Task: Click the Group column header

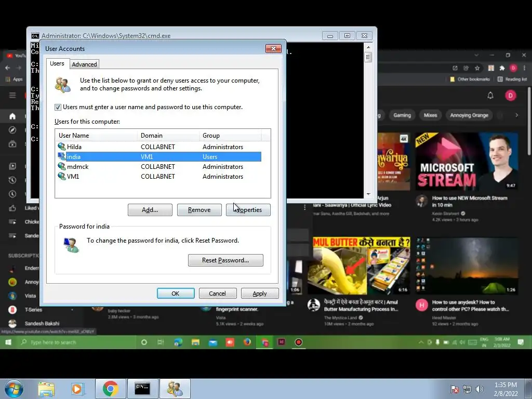Action: (230, 136)
